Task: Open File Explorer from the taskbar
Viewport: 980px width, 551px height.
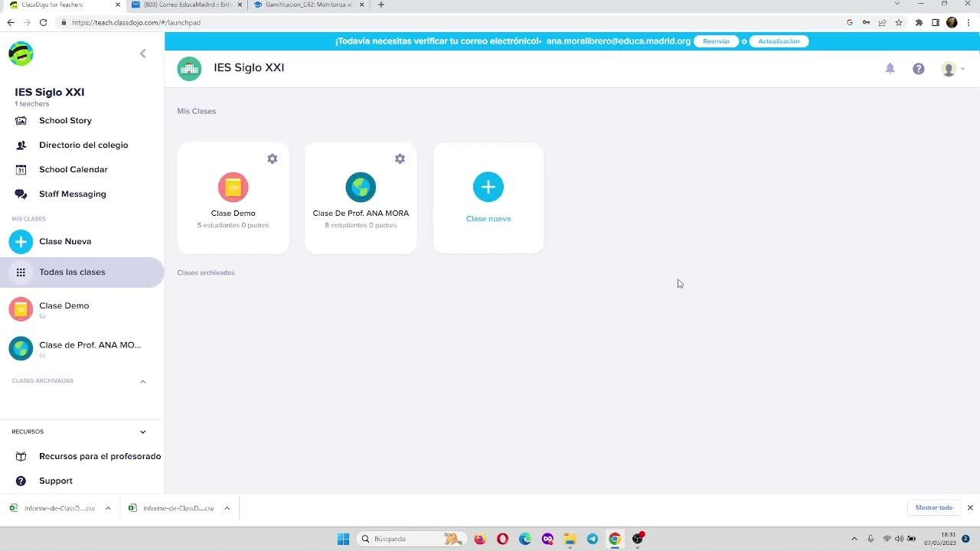Action: click(570, 539)
